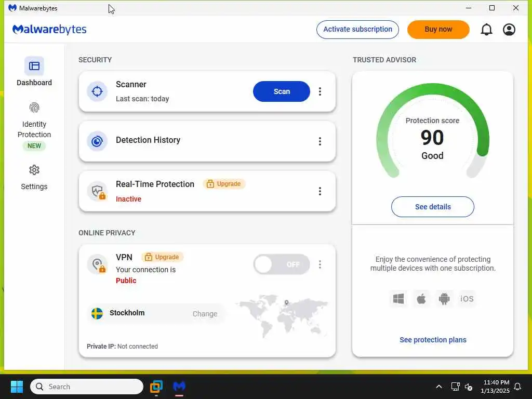Click the VPN world map
Image resolution: width=532 pixels, height=399 pixels.
282,315
